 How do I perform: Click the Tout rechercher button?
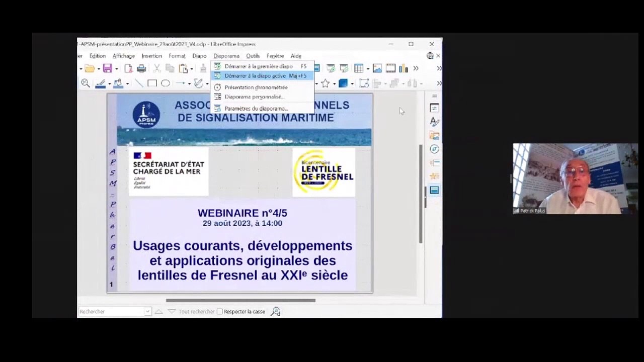[197, 312]
